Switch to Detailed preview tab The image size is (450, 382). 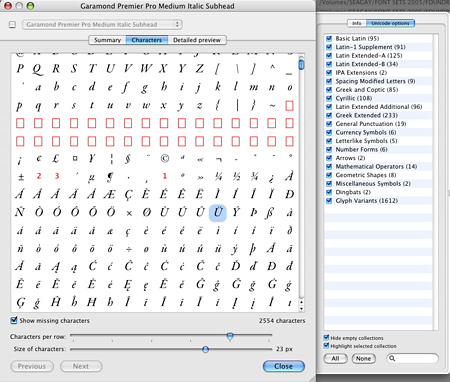tap(197, 40)
